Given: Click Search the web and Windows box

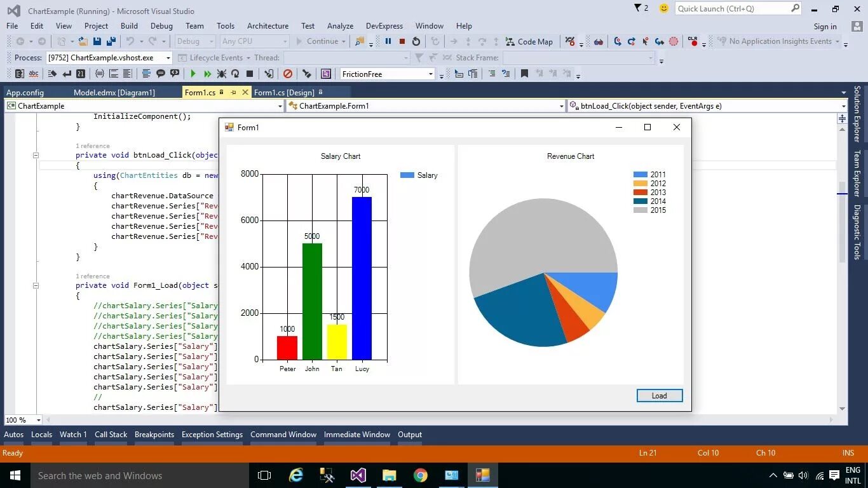Looking at the screenshot, I should coord(140,475).
